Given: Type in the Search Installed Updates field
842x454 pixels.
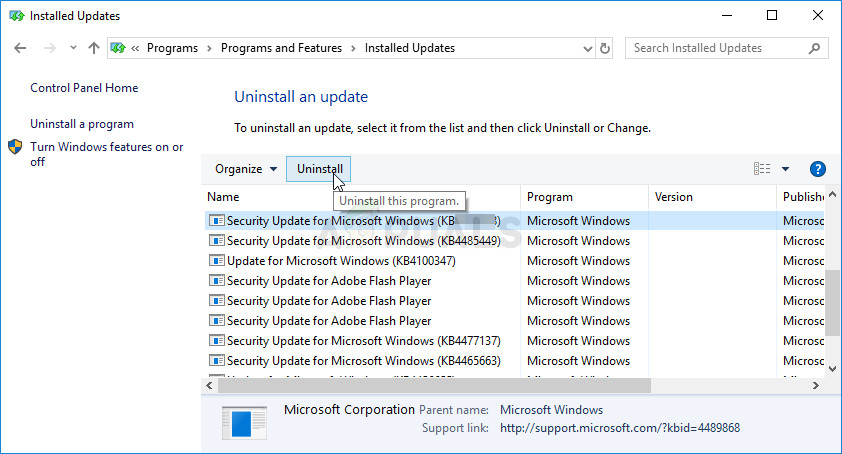Looking at the screenshot, I should tap(720, 48).
